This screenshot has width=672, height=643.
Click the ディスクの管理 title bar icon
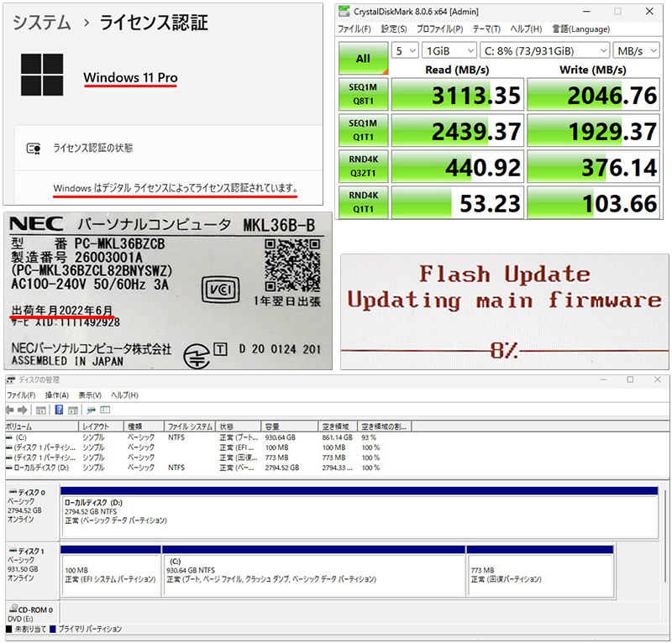[11, 379]
